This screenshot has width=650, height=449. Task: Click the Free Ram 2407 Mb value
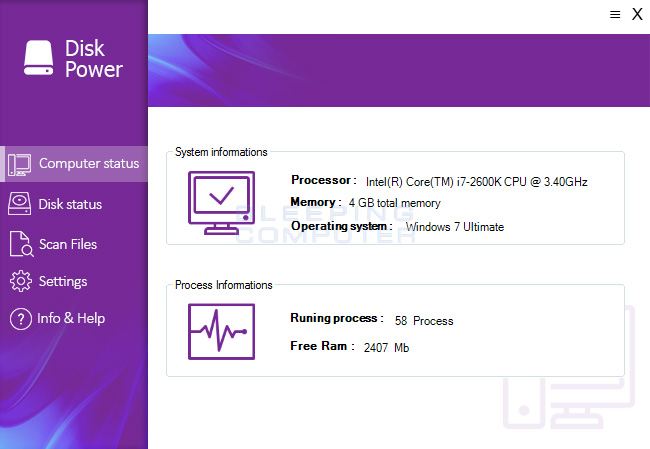(x=387, y=348)
